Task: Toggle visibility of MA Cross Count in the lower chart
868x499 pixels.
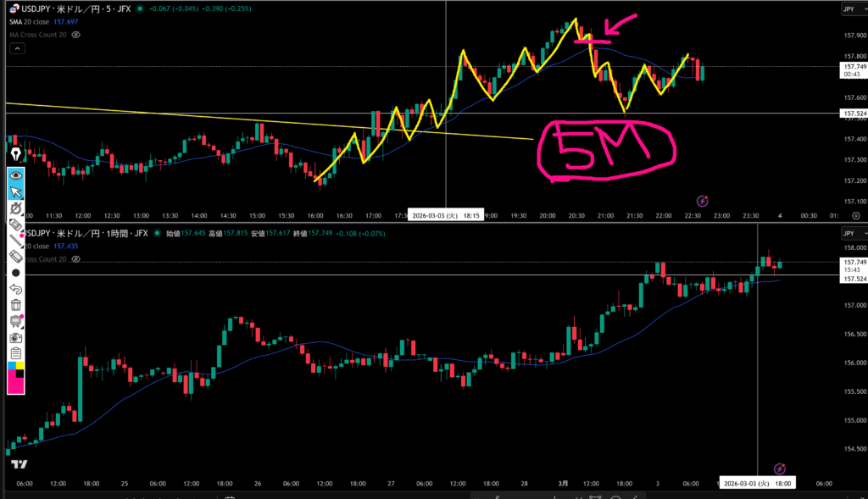Action: pyautogui.click(x=76, y=259)
